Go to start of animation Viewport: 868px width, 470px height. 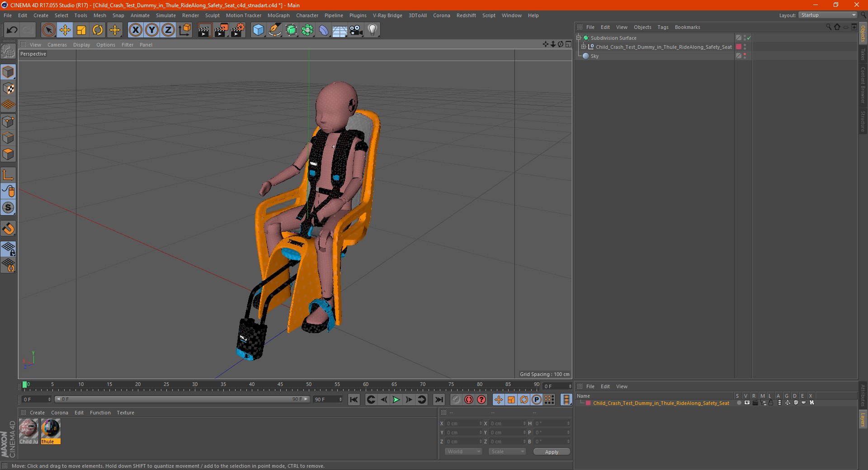click(x=354, y=399)
